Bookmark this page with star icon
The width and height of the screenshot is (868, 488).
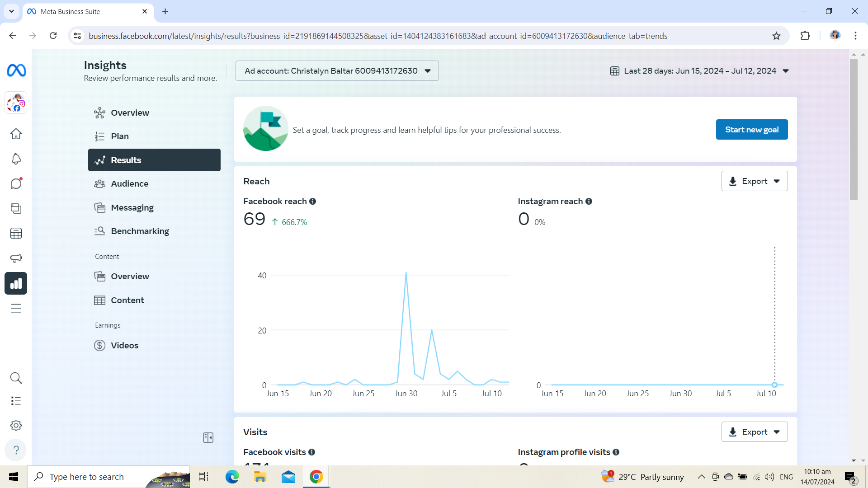[776, 36]
